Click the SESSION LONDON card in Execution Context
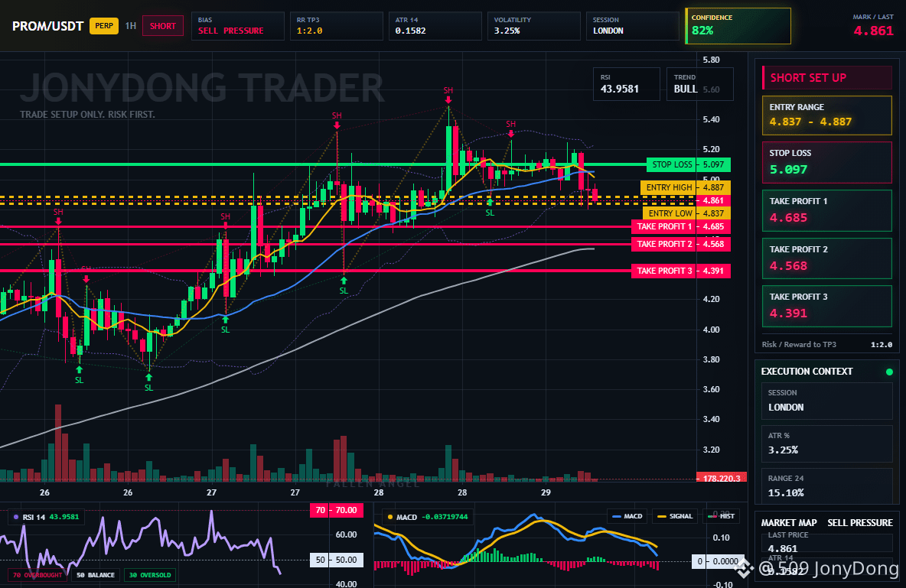Screen dimensions: 906x588 [x=827, y=400]
